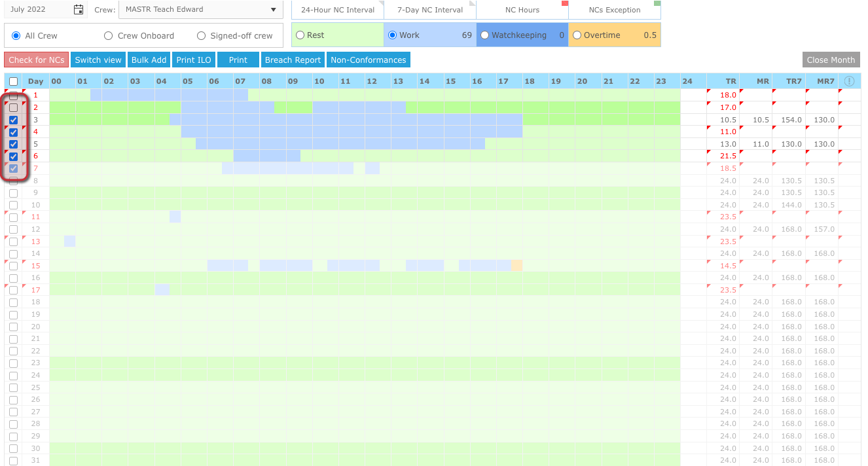The width and height of the screenshot is (868, 466).
Task: Select the Signed-off crew radio button
Action: [x=201, y=36]
